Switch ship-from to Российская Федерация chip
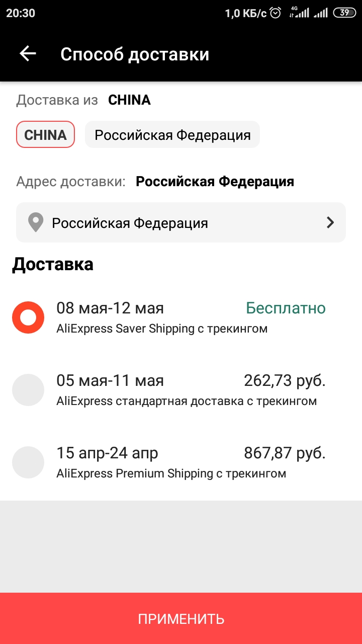The width and height of the screenshot is (362, 644). click(x=172, y=135)
